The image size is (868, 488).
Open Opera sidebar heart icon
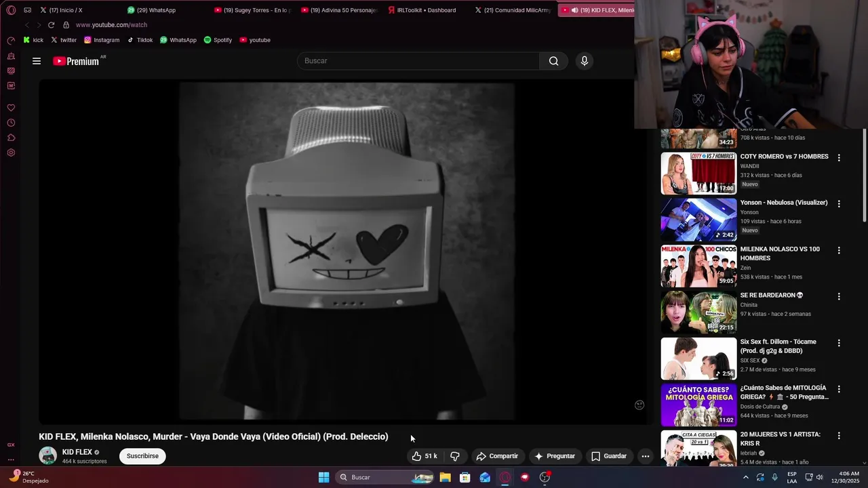coord(11,108)
